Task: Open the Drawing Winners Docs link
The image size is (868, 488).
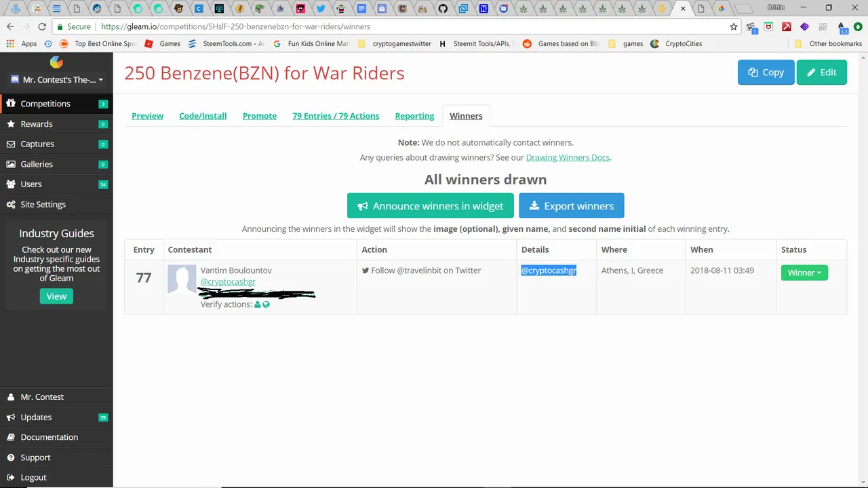Action: [568, 157]
